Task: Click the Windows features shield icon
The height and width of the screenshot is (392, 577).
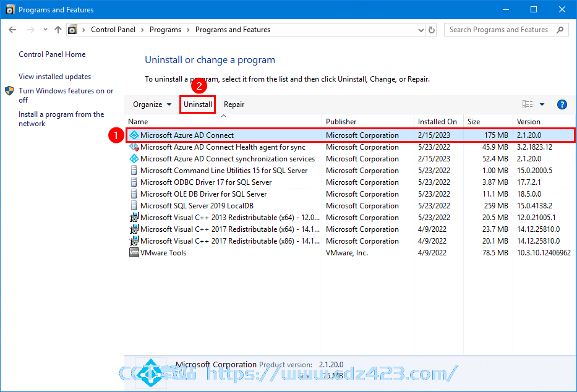Action: [9, 91]
